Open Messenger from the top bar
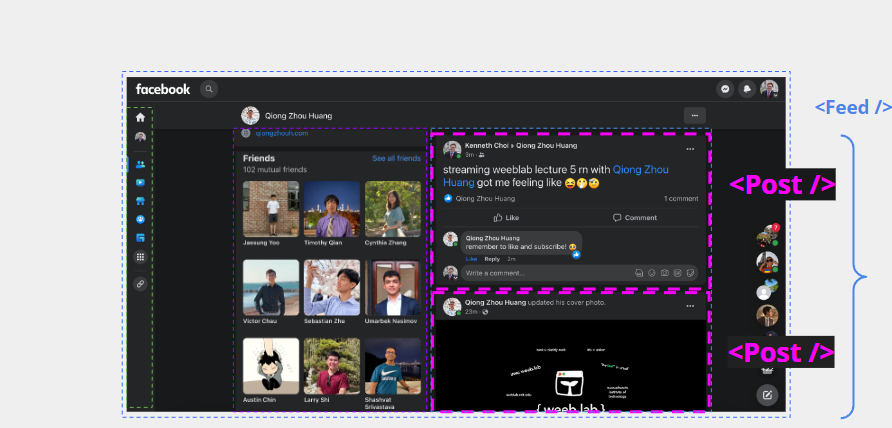The width and height of the screenshot is (892, 428). tap(727, 89)
